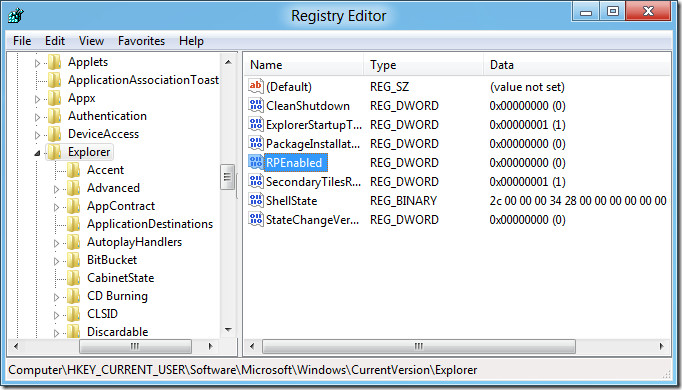Click the tree pane vertical scrollbar thumb
Viewport: 682px width, 390px height.
point(227,177)
